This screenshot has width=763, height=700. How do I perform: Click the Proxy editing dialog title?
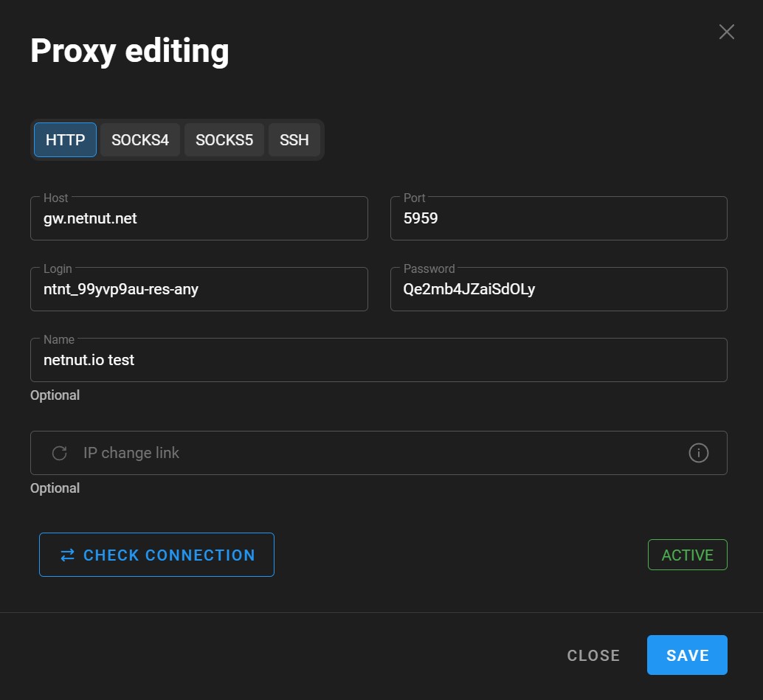[129, 50]
